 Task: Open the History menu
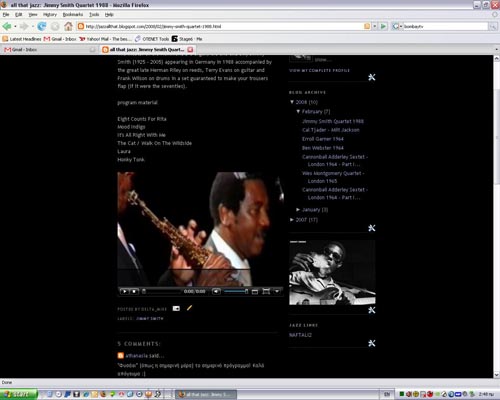click(x=50, y=14)
